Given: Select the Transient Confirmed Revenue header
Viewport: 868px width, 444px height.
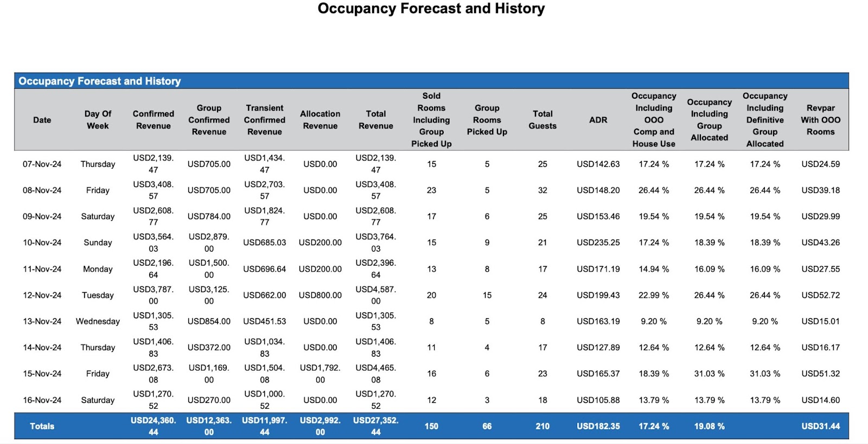Looking at the screenshot, I should 264,120.
